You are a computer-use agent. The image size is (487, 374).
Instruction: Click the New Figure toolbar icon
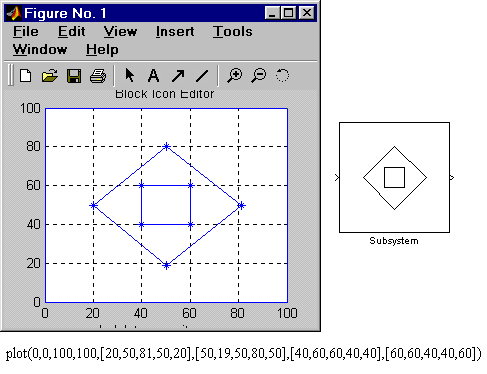pos(25,76)
